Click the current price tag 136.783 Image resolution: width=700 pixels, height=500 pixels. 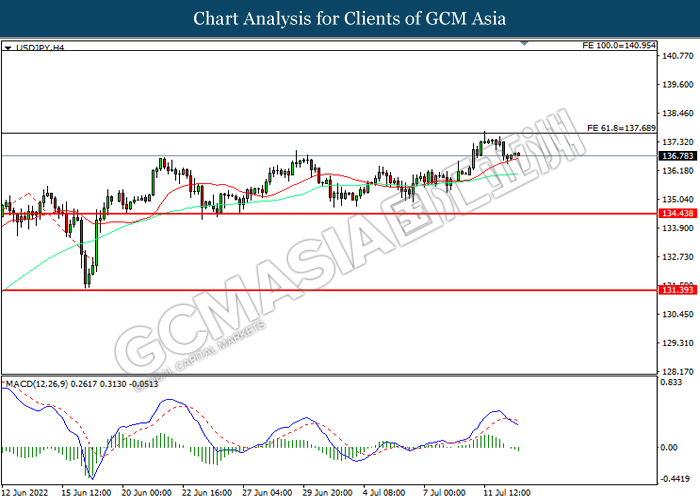coord(678,156)
